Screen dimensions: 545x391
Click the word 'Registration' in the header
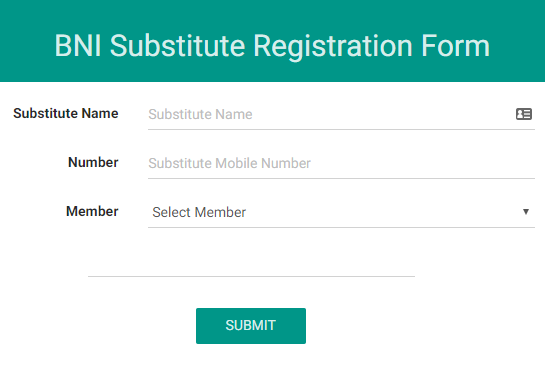[333, 47]
